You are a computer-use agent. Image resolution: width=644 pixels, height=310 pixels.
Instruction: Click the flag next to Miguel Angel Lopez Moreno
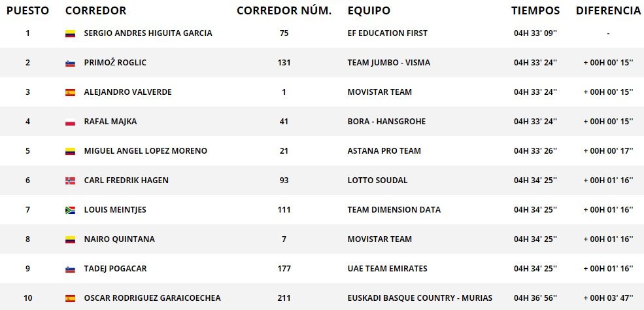click(70, 151)
